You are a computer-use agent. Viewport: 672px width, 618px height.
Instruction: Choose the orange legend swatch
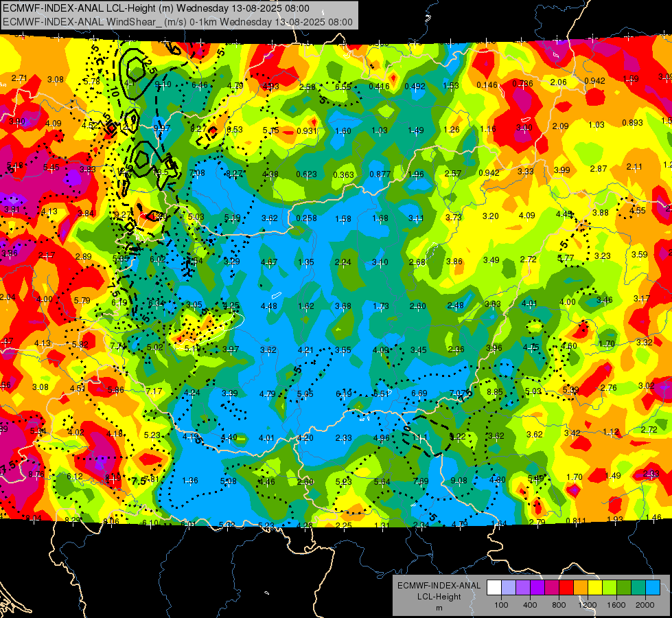tap(580, 588)
